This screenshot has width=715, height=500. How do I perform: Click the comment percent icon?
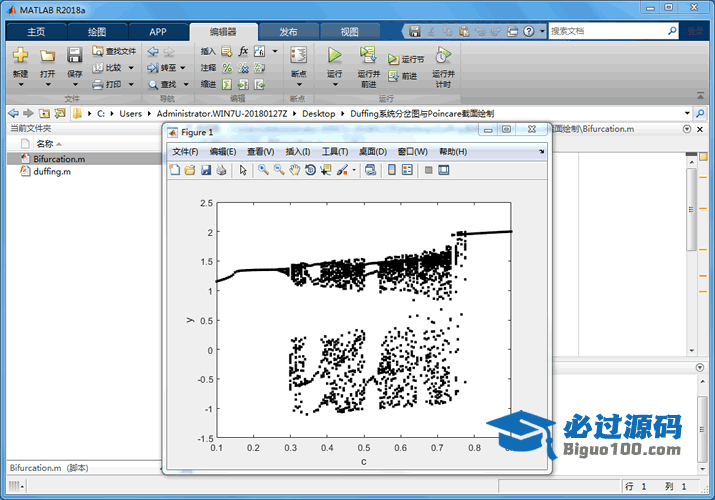coord(227,68)
